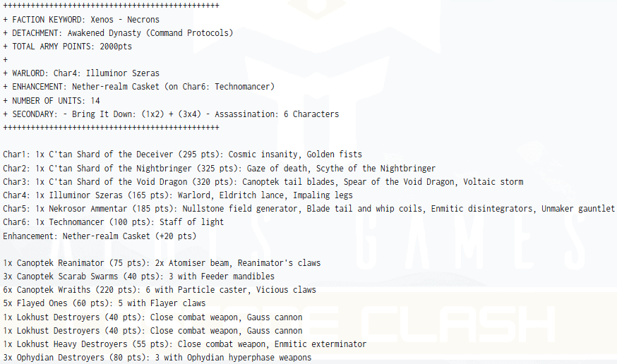Select the Lokhust Heavy Destroyers entry
617x364 pixels.
click(184, 344)
